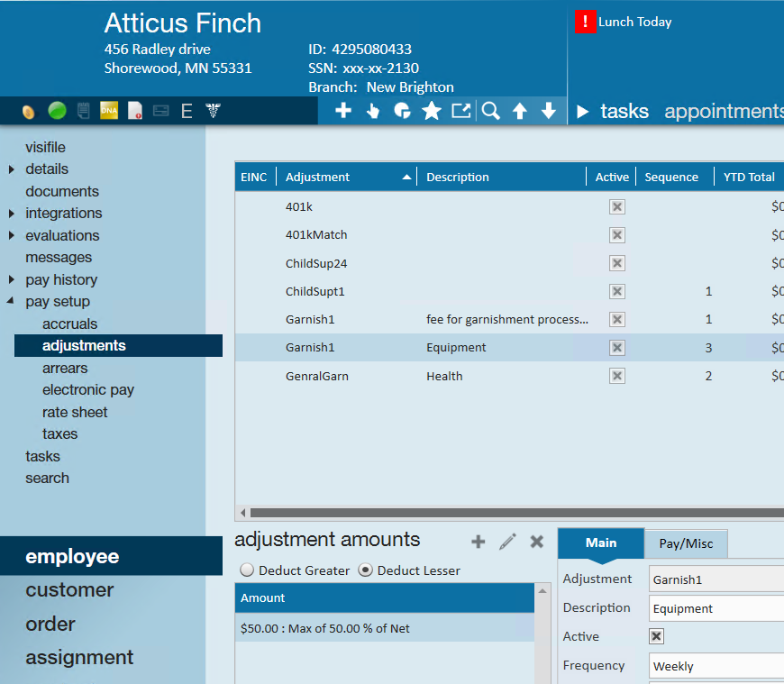The height and width of the screenshot is (684, 784).
Task: Toggle Active checkbox for GenralGarn row
Action: [617, 376]
